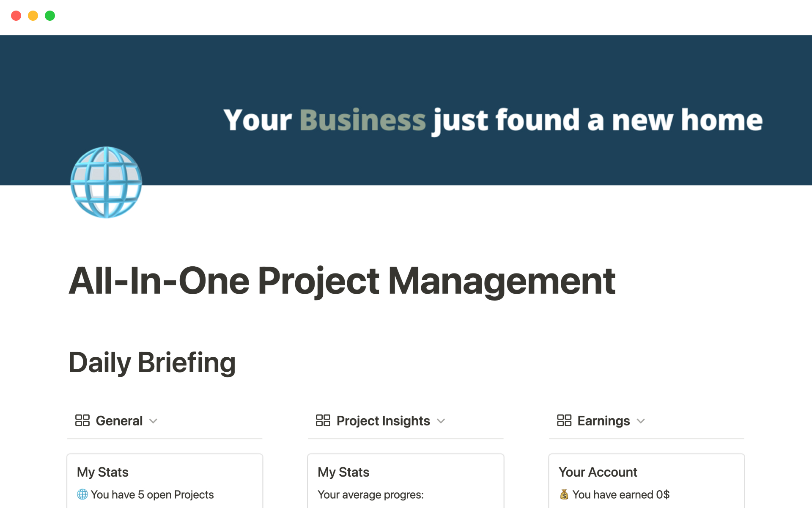Minimize the window using the yellow button

pyautogui.click(x=33, y=16)
